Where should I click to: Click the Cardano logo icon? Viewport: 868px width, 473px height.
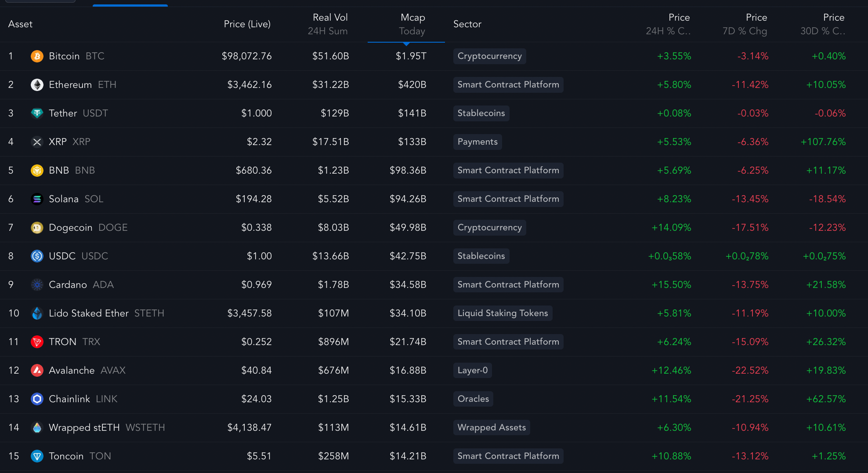point(37,285)
